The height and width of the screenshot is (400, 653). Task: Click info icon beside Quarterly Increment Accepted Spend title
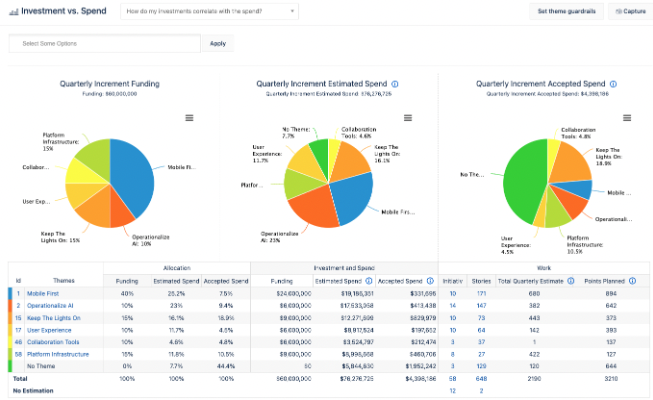click(613, 84)
